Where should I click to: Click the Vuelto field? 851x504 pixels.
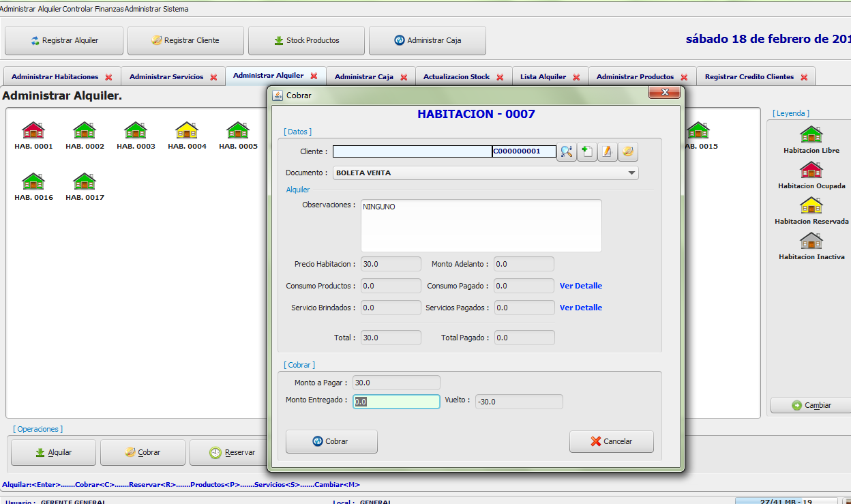(x=520, y=402)
